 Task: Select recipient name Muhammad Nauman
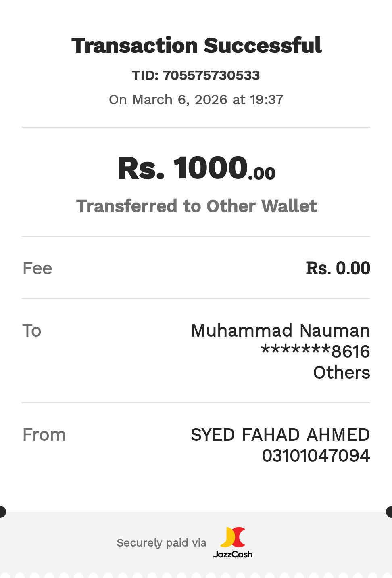(280, 331)
